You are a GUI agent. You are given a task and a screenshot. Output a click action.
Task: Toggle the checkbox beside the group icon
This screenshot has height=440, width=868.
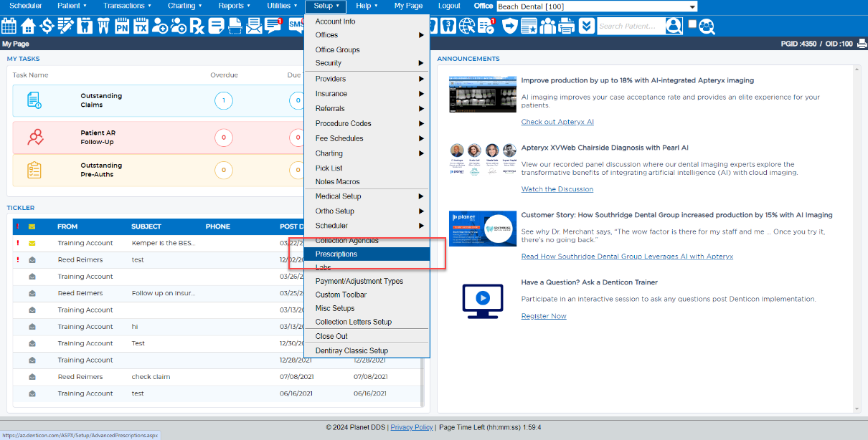click(x=691, y=26)
